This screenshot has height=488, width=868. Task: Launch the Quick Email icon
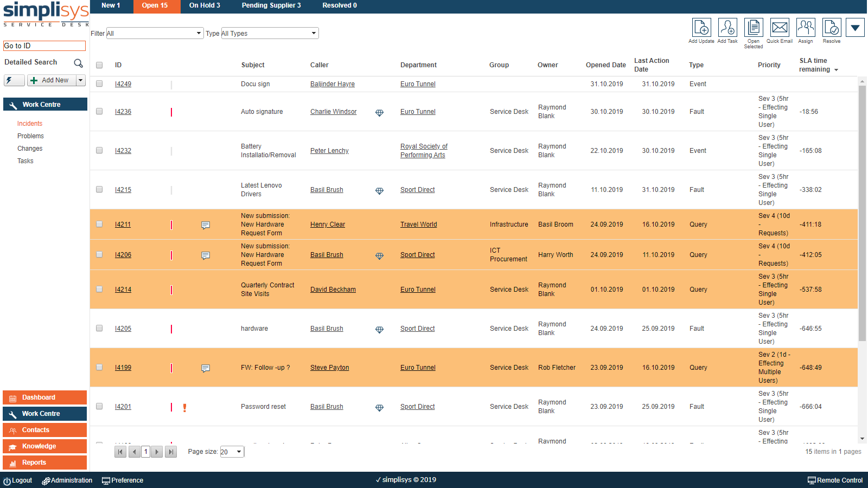(780, 28)
